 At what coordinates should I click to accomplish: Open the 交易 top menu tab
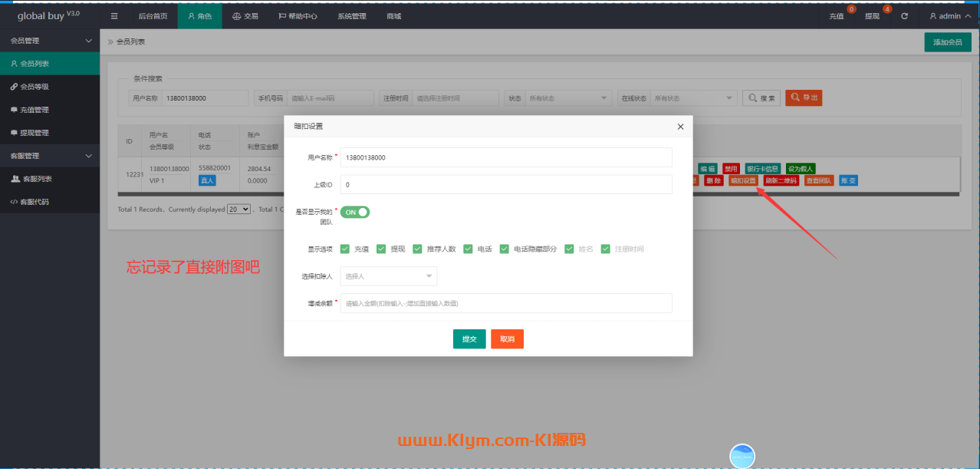pos(245,16)
